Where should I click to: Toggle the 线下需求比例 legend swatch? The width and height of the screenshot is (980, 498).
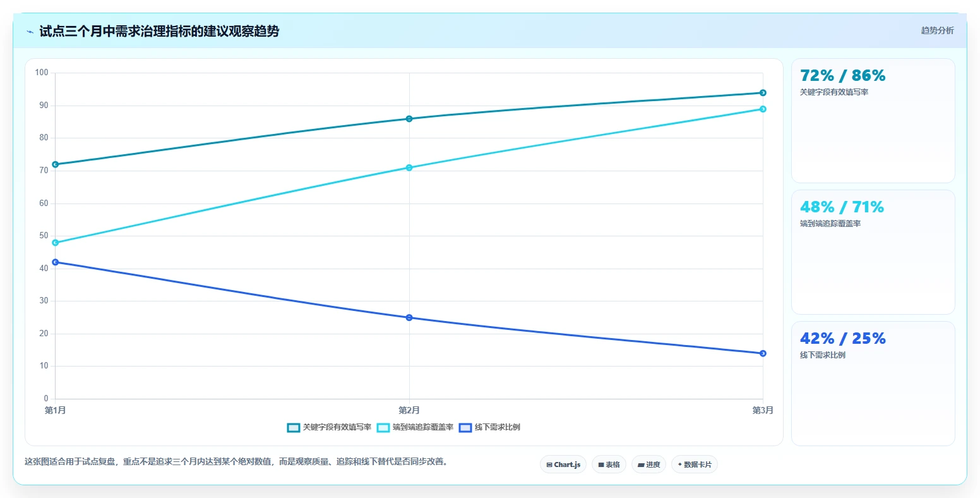465,428
